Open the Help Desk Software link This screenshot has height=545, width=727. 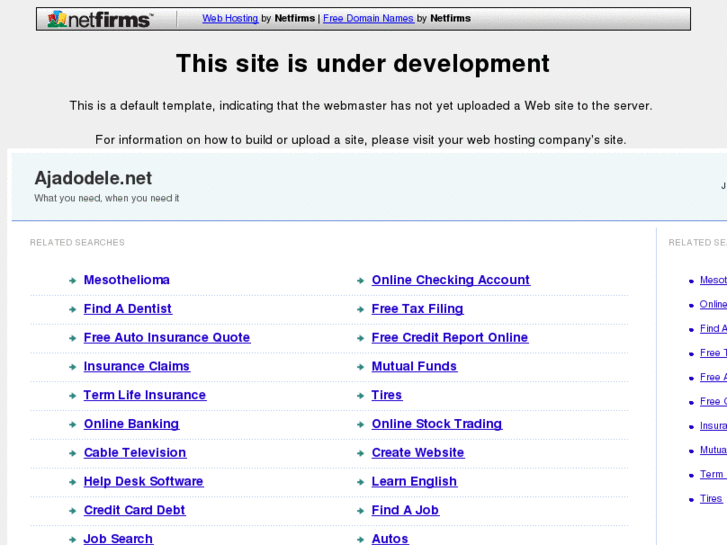point(143,481)
